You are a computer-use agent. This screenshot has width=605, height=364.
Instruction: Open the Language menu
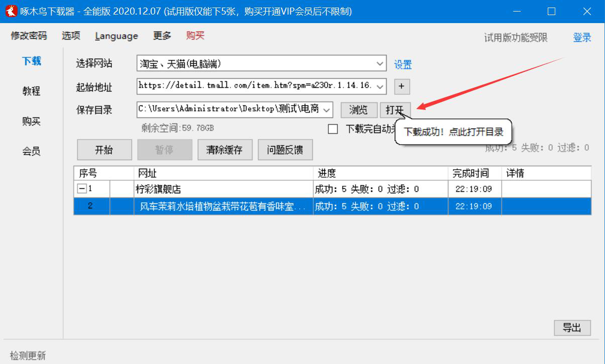(116, 36)
